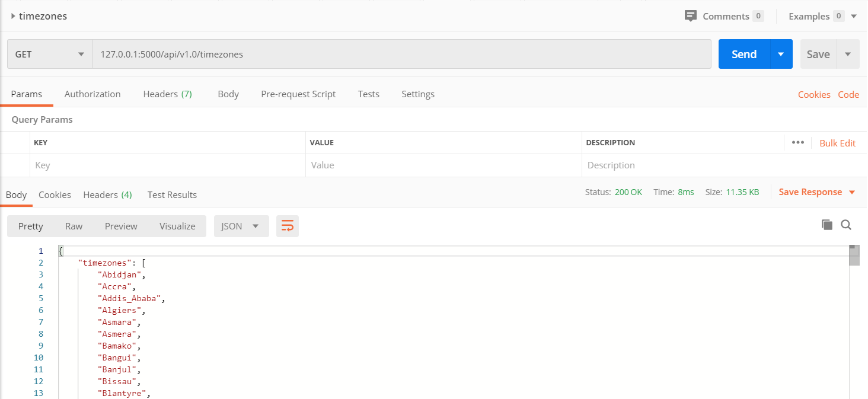Open the Pre-request Script tab
This screenshot has width=868, height=399.
point(298,94)
